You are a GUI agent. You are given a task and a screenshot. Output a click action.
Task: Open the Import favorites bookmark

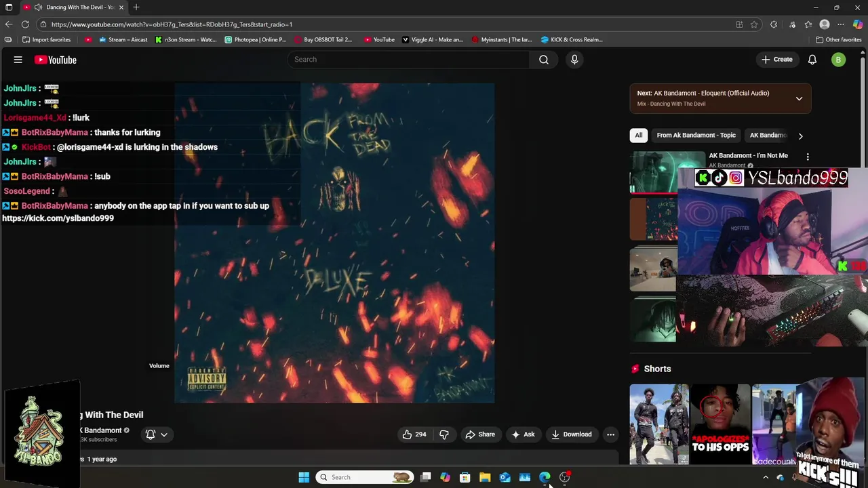(46, 39)
